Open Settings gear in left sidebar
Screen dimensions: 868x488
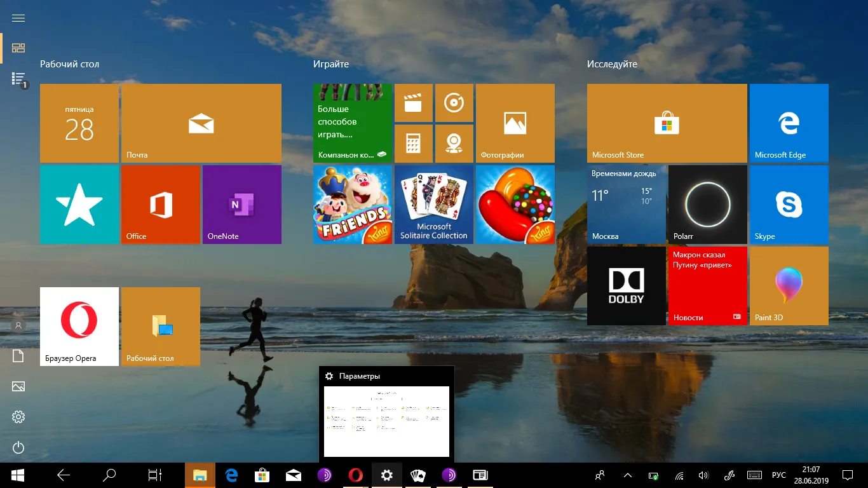pos(18,417)
